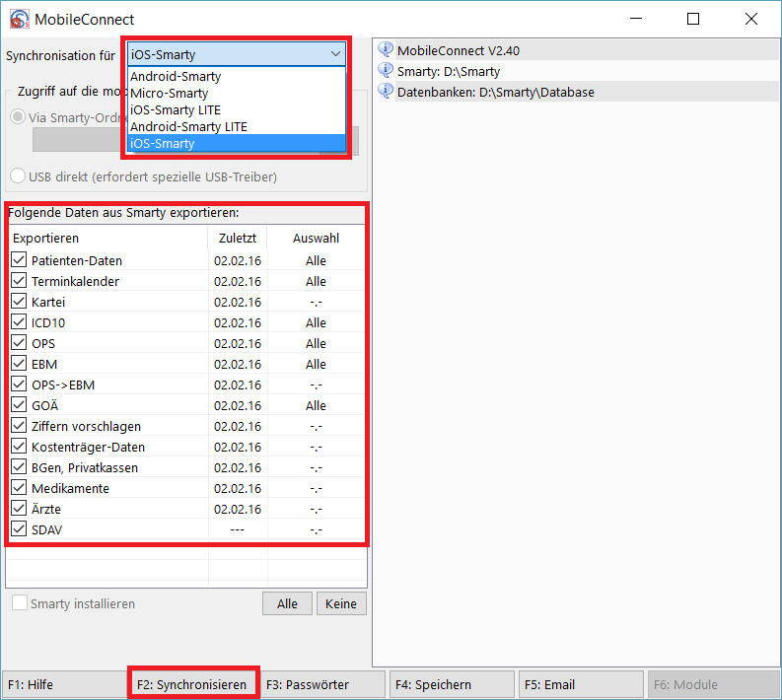The height and width of the screenshot is (700, 782).
Task: Uncheck the Patienten-Daten export checkbox
Action: click(19, 259)
